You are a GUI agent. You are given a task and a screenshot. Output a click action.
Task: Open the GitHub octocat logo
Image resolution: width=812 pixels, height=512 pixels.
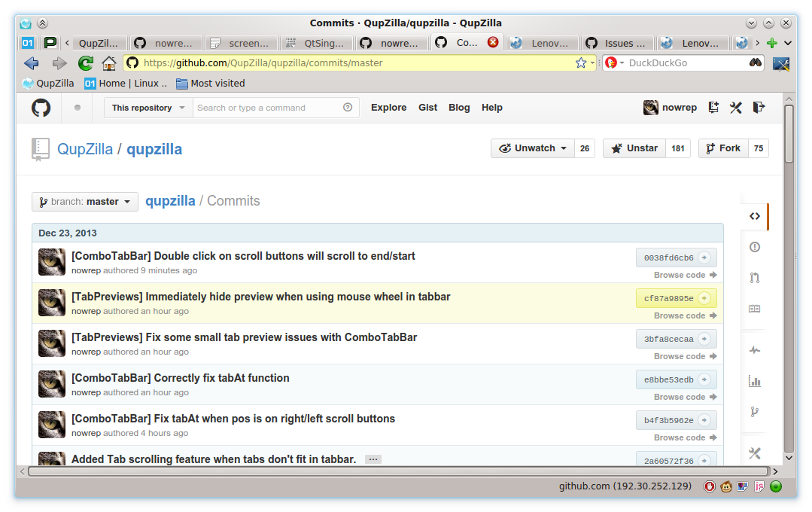point(41,108)
